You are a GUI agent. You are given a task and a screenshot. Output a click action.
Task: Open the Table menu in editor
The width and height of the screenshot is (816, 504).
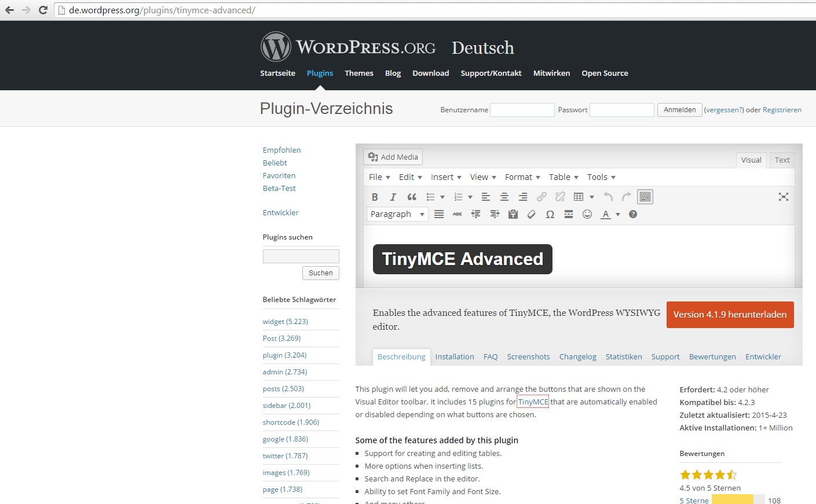(x=563, y=177)
